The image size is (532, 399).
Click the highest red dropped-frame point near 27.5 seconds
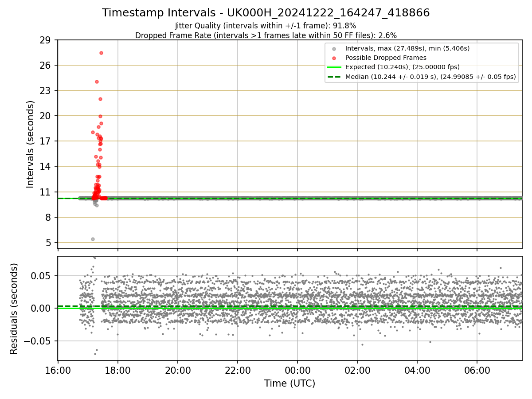101,53
